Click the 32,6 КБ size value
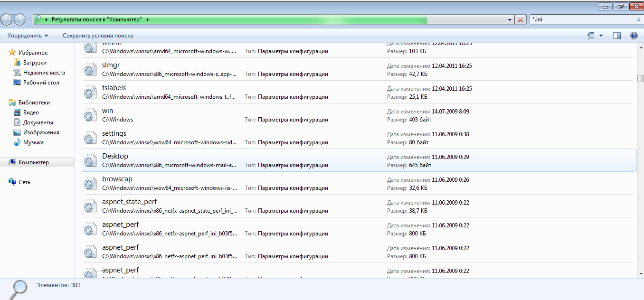Image resolution: width=644 pixels, height=300 pixels. coord(418,188)
